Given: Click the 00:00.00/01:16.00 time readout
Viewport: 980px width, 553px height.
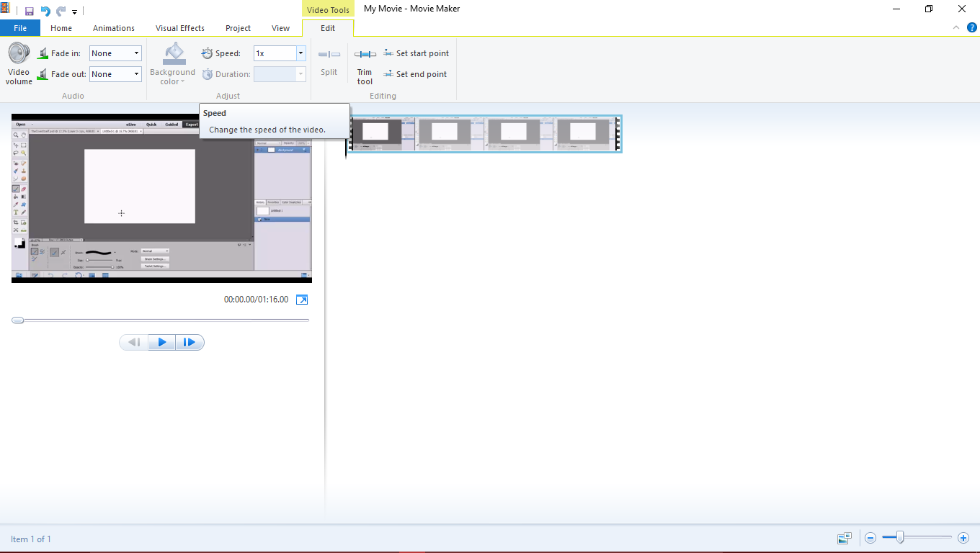Looking at the screenshot, I should (256, 300).
